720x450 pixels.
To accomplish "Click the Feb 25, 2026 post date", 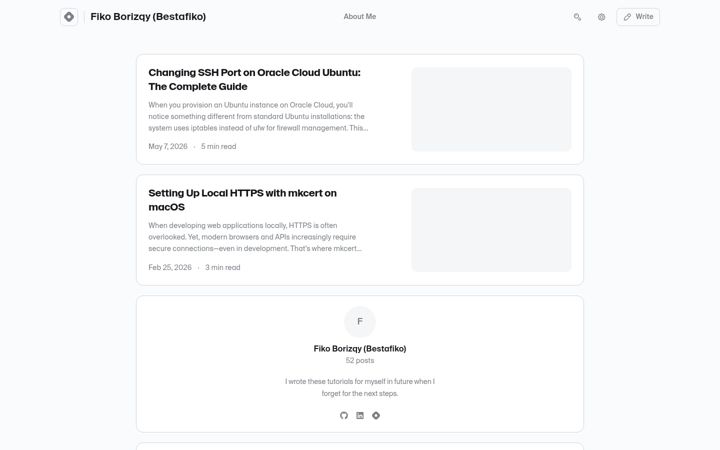I will [170, 267].
